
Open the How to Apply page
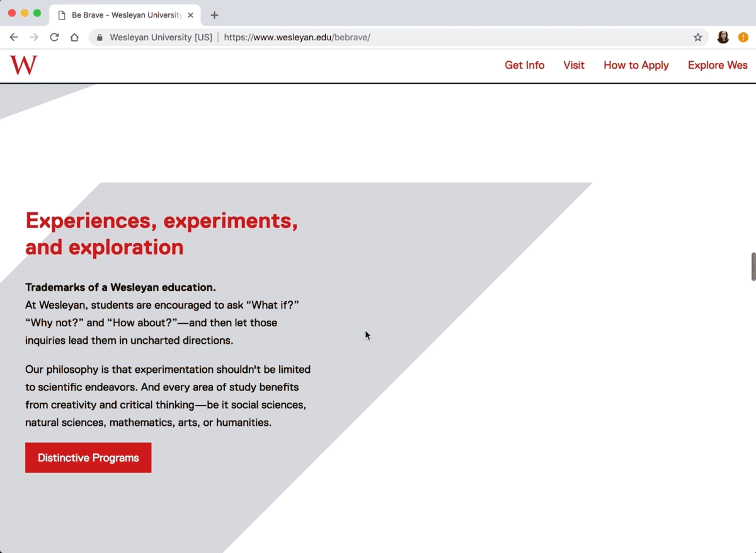(636, 65)
